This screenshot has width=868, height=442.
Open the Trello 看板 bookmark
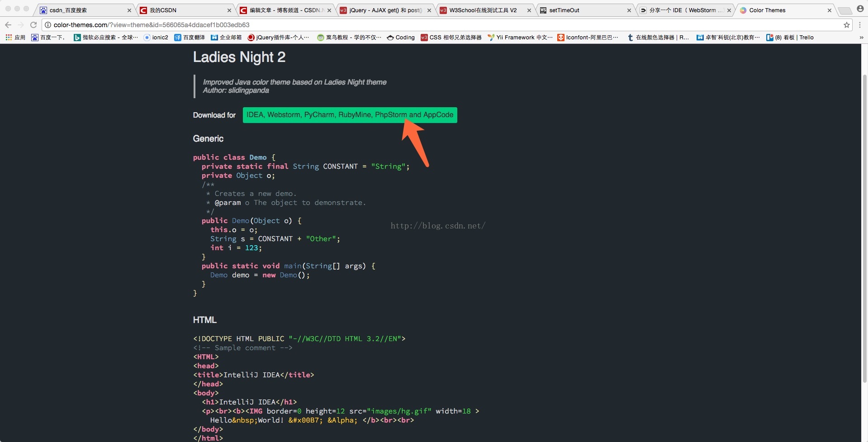(790, 38)
